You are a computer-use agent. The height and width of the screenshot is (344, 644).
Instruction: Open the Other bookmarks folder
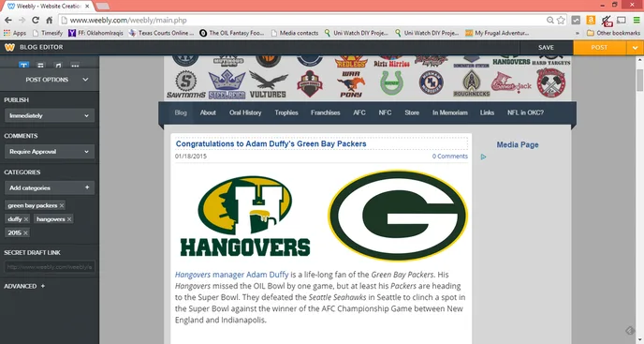(x=613, y=33)
